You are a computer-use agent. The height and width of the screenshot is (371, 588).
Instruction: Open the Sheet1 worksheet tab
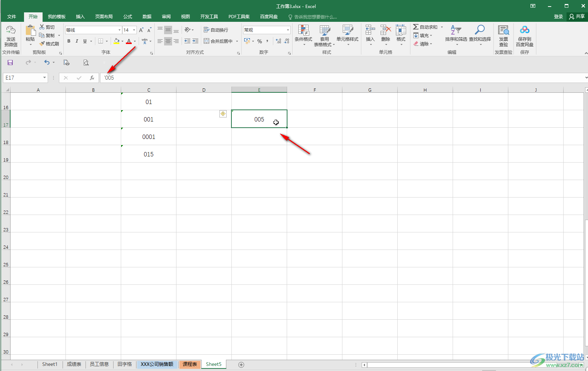click(x=50, y=364)
